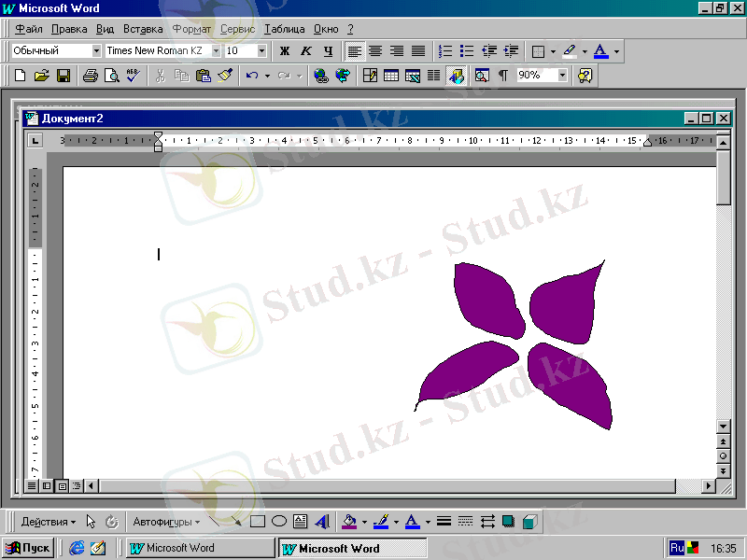
Task: Click the WordArt insert icon
Action: click(x=322, y=522)
